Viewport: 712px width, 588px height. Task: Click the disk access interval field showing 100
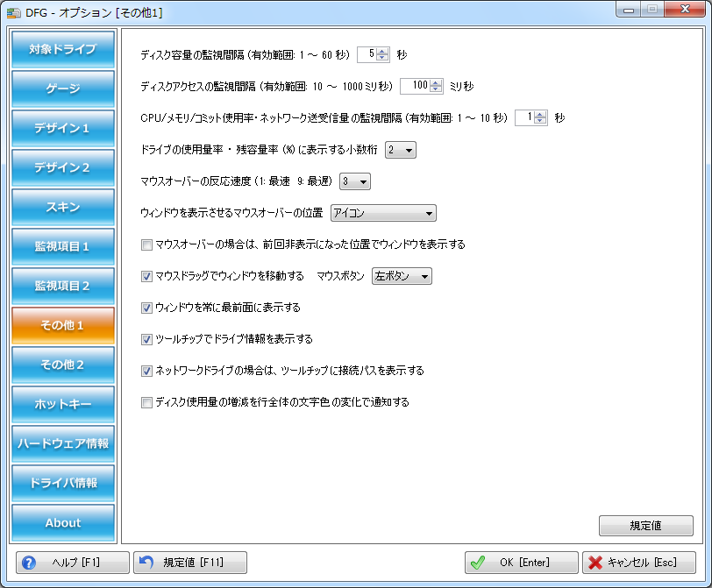click(x=416, y=86)
